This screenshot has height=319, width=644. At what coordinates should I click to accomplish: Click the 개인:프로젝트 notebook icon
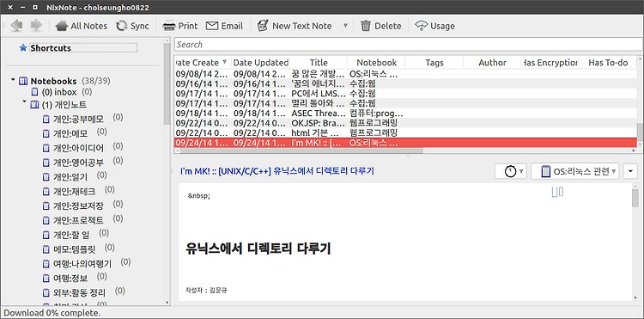coord(46,220)
